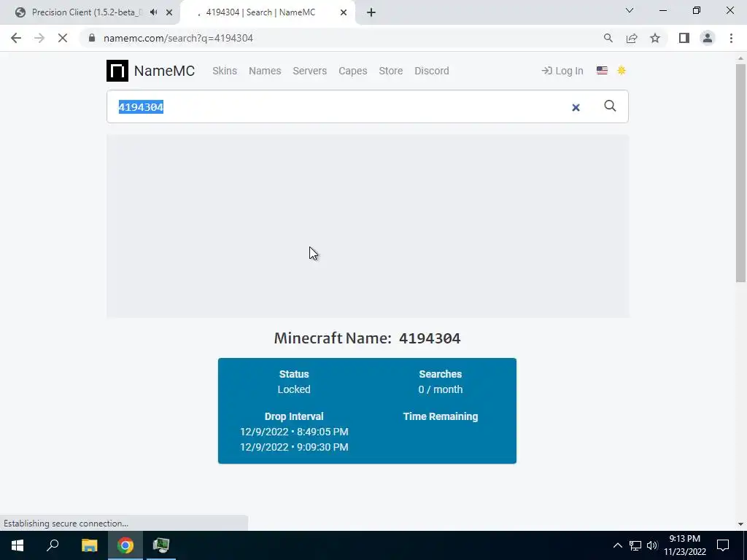747x560 pixels.
Task: Click the Drop Interval label
Action: [x=294, y=416]
